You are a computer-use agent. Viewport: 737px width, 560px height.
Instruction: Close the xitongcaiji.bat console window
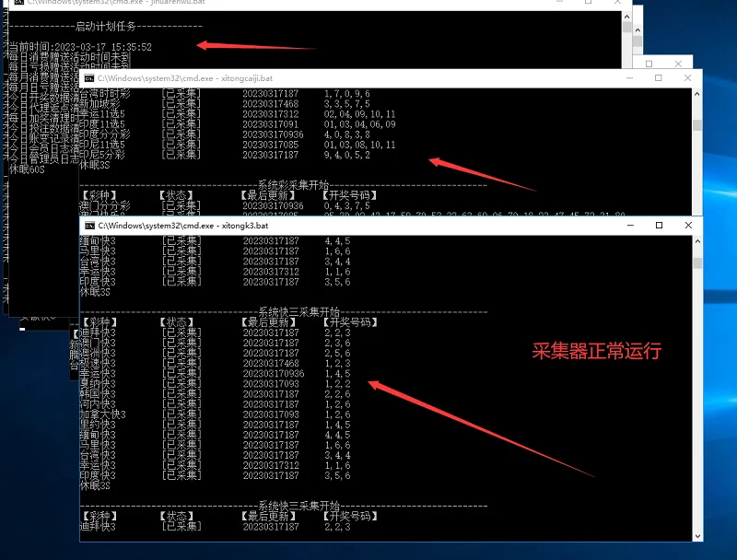pyautogui.click(x=687, y=78)
